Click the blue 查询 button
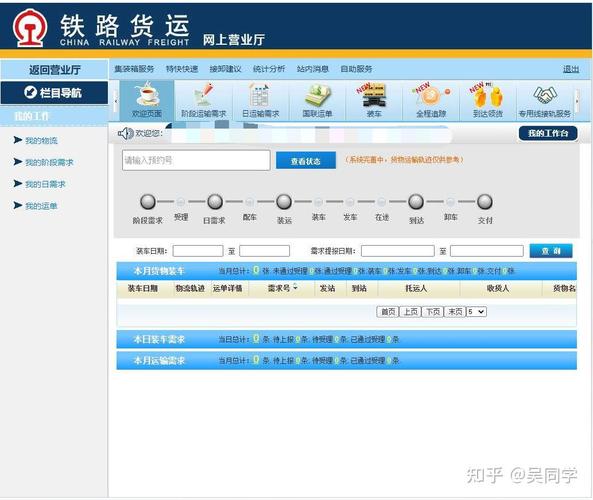The width and height of the screenshot is (593, 500). (x=551, y=250)
